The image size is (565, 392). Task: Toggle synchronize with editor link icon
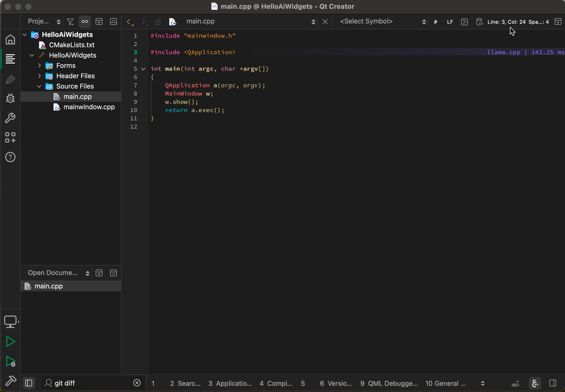(x=85, y=22)
